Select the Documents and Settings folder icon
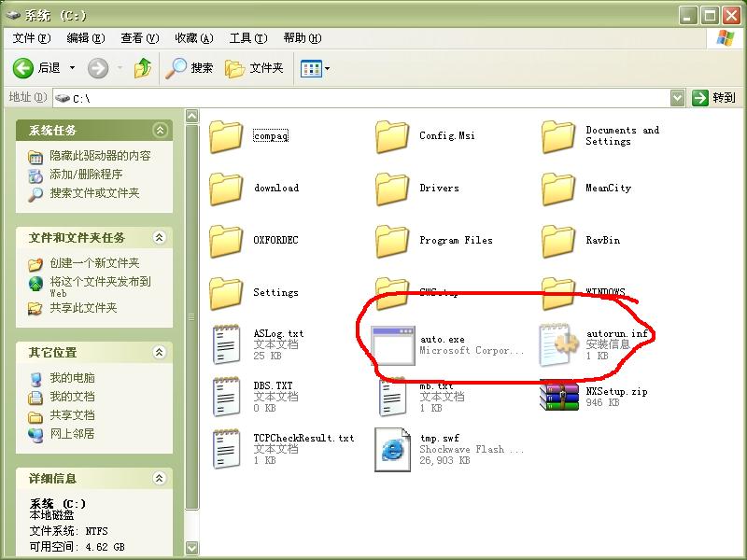 click(557, 136)
